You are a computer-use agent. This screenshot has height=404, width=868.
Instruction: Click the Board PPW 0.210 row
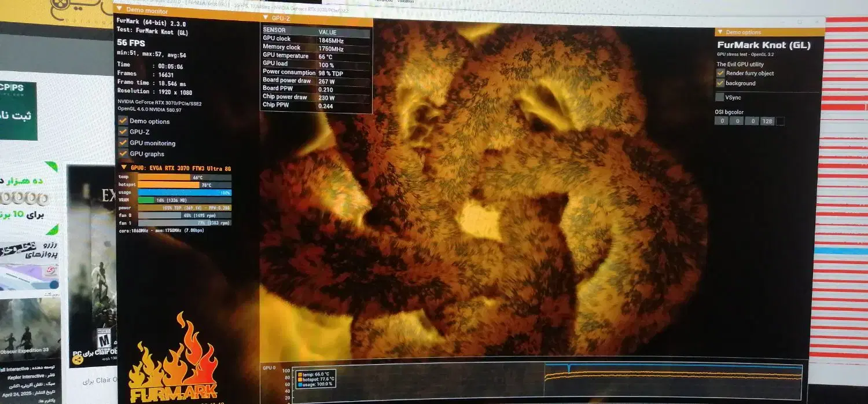(x=316, y=89)
